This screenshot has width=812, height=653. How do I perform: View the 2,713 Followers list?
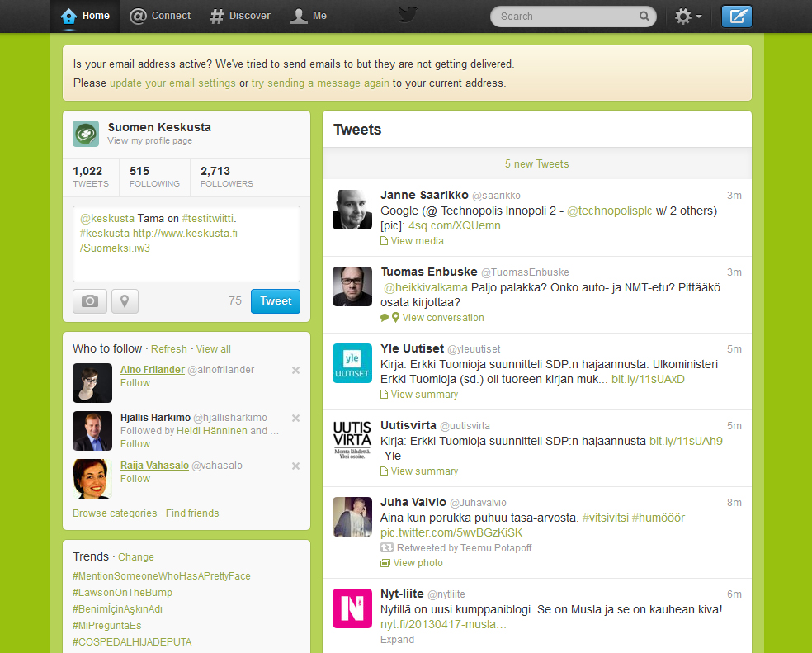click(x=227, y=176)
